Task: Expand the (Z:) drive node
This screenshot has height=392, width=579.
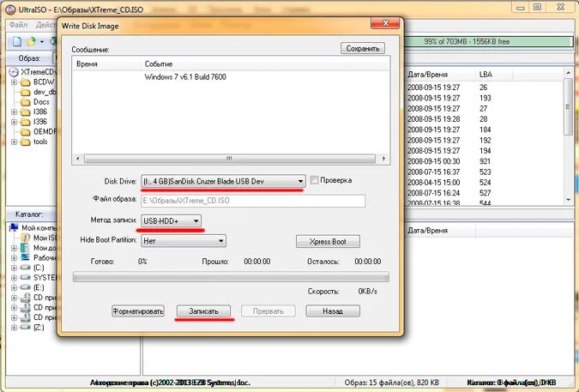Action: pos(14,328)
